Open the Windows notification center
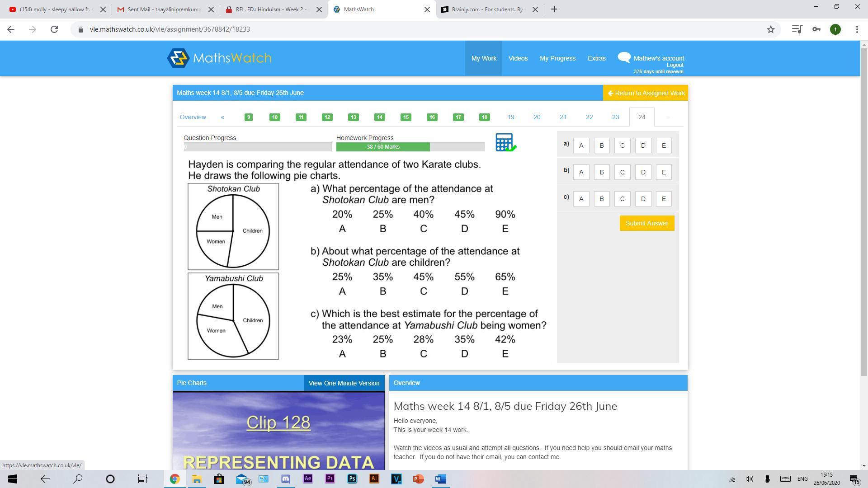 coord(854,479)
